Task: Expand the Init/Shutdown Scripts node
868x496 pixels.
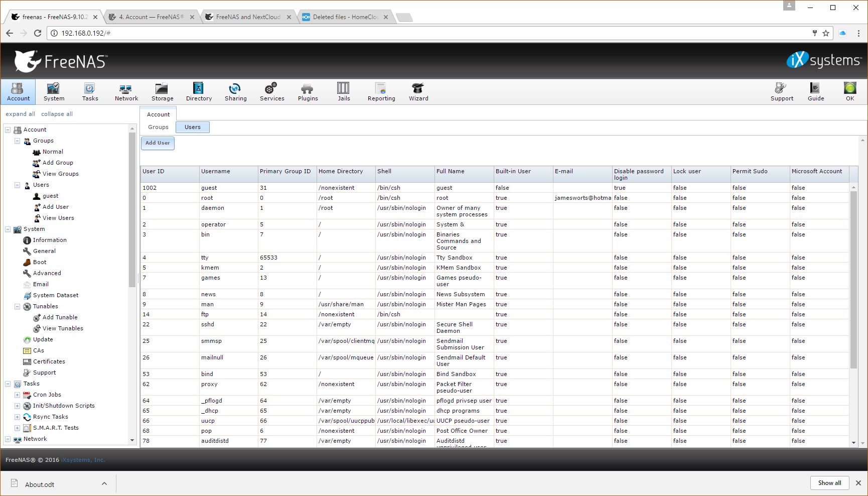Action: tap(17, 406)
